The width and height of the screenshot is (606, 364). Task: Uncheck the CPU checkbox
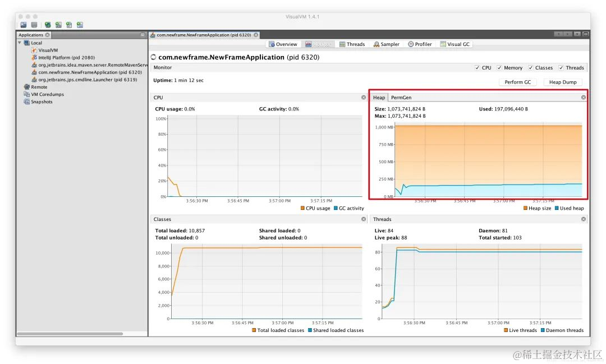click(478, 68)
